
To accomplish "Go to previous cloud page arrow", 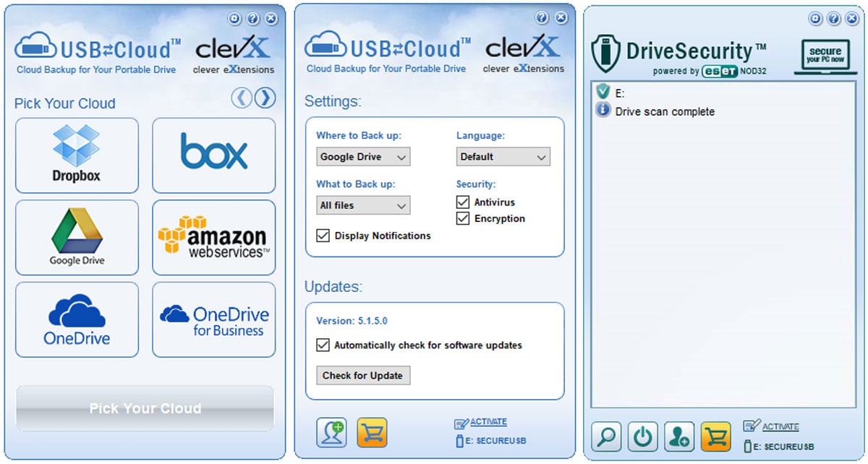I will [242, 98].
